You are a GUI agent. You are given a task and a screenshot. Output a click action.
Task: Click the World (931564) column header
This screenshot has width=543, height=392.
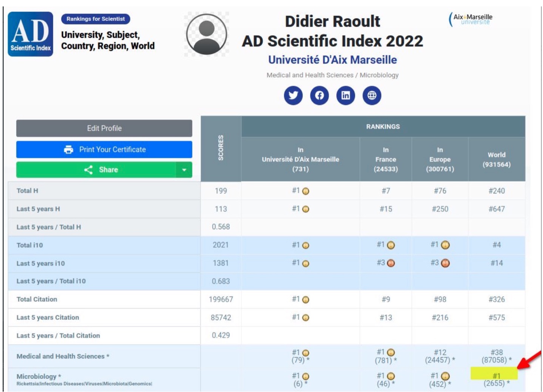[x=497, y=159]
